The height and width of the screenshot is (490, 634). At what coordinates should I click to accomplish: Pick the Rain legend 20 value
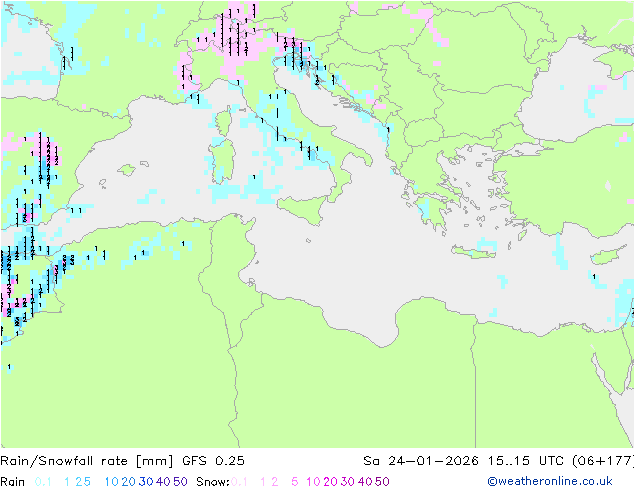click(x=129, y=482)
